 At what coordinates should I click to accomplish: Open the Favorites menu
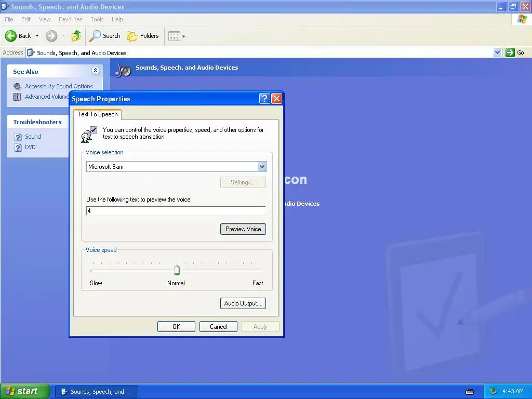(70, 19)
